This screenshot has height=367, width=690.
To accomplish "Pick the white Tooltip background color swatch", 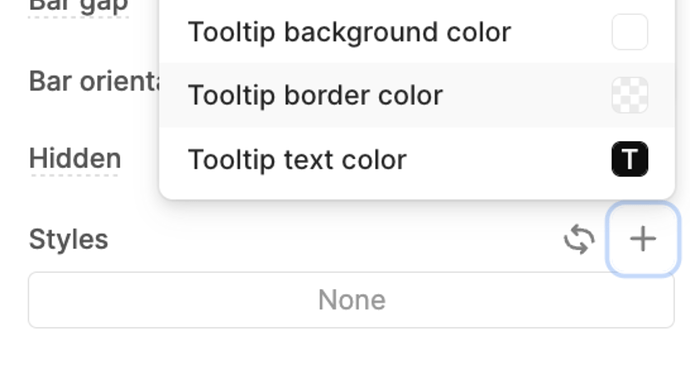I will pos(630,32).
